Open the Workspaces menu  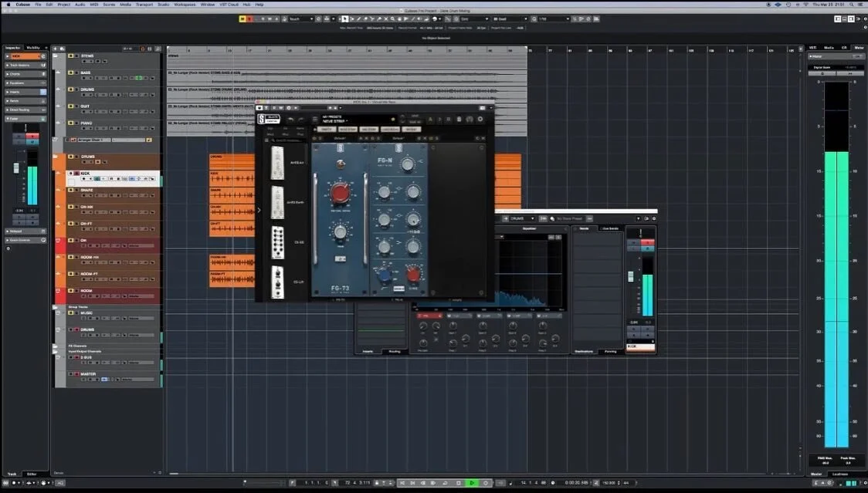(x=185, y=5)
